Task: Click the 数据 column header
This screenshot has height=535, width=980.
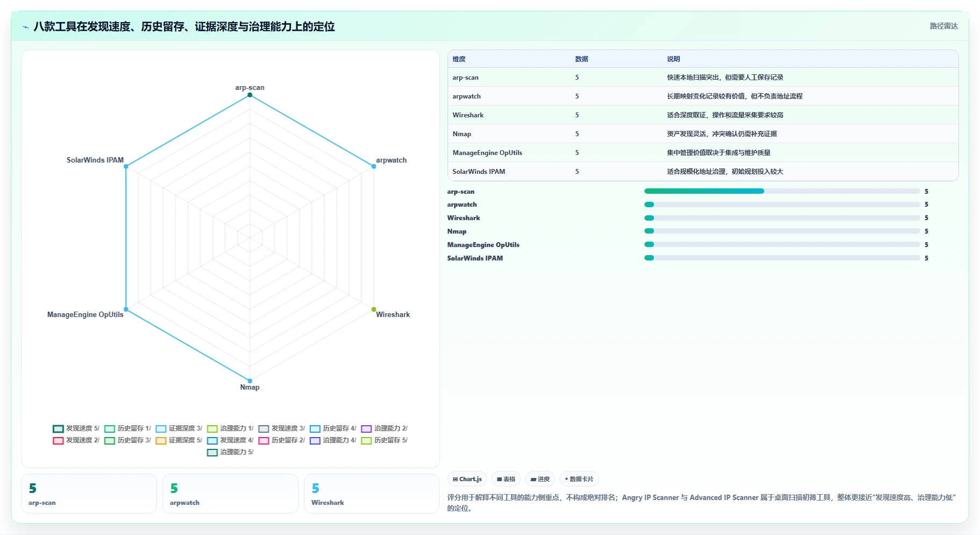Action: 581,59
